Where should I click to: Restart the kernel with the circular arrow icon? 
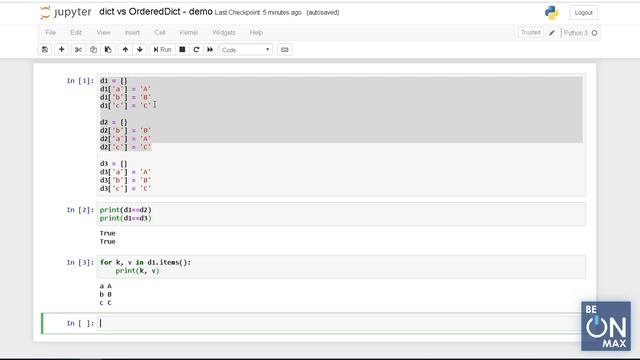click(x=196, y=49)
